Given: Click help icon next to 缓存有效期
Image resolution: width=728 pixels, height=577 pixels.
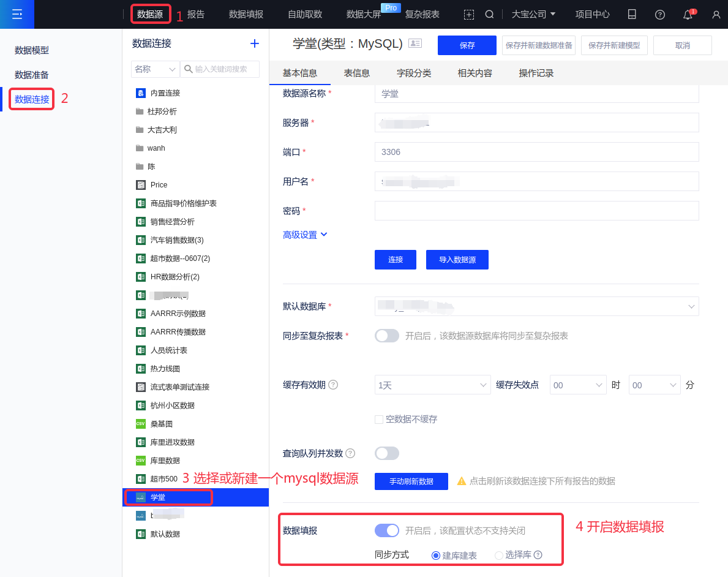Looking at the screenshot, I should pos(333,385).
